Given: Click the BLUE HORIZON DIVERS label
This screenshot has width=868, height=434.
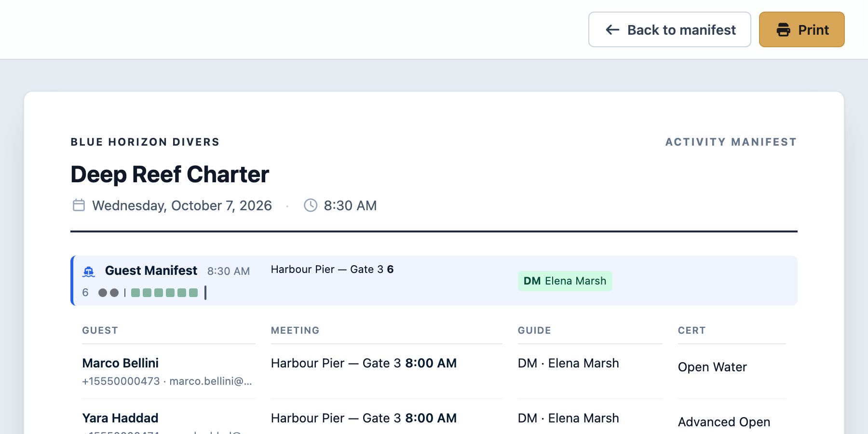Looking at the screenshot, I should click(x=145, y=142).
